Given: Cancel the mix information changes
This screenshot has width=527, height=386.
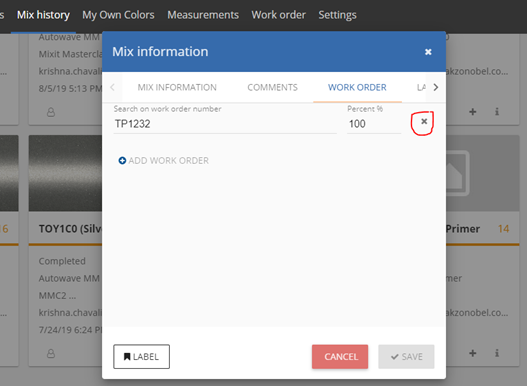Looking at the screenshot, I should (340, 356).
